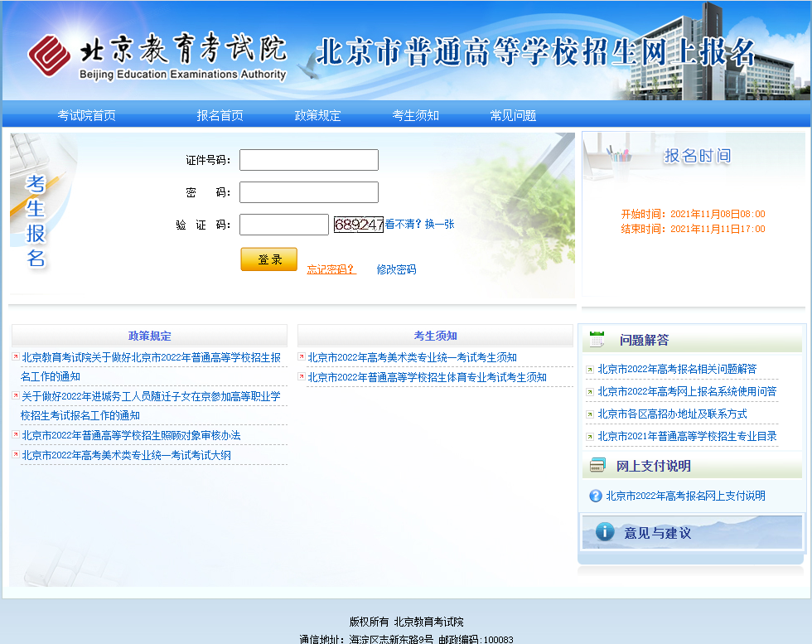The width and height of the screenshot is (812, 644).
Task: Open 北京市各区高招办地址及联系方式 link
Action: [672, 414]
